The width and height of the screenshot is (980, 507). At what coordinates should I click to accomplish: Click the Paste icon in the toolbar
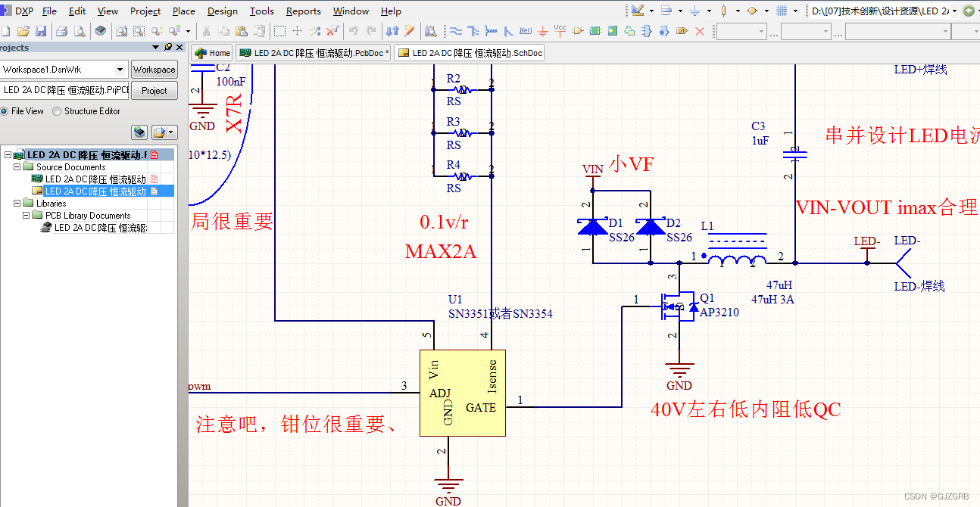[242, 30]
